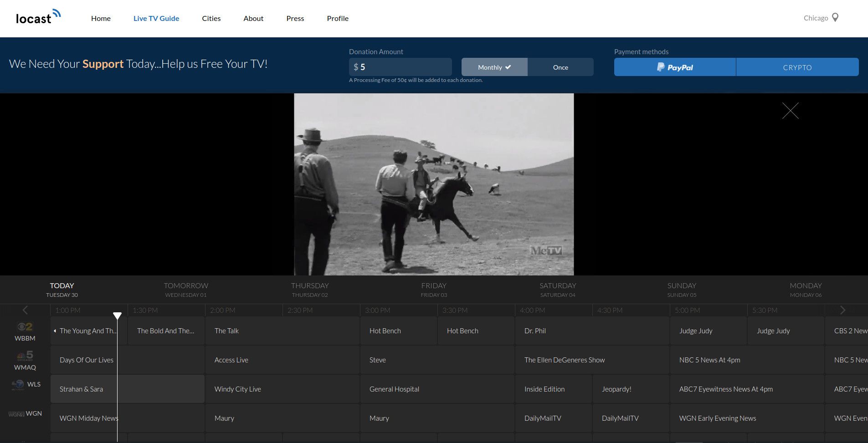The width and height of the screenshot is (868, 443).
Task: Select the Thursday 02 tab
Action: click(310, 290)
